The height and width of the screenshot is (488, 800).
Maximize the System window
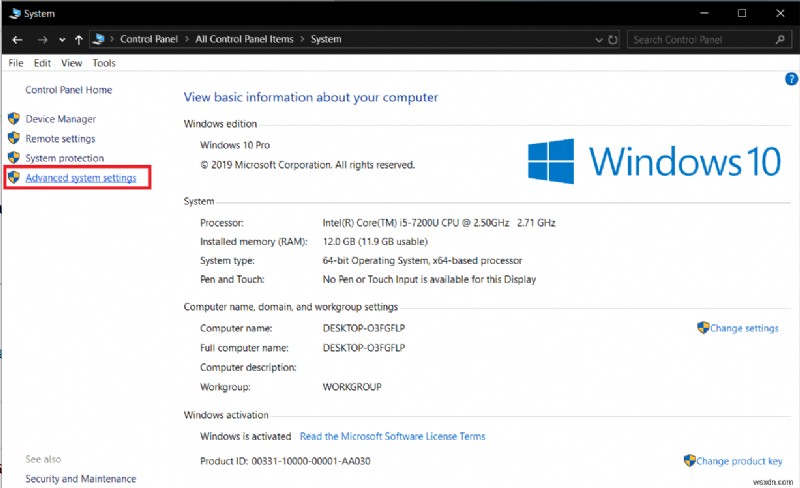click(742, 13)
